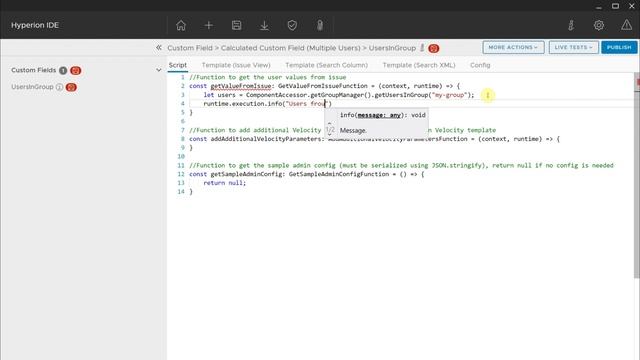Open Template (Search XML) tab
Viewport: 640px width, 360px height.
(419, 65)
